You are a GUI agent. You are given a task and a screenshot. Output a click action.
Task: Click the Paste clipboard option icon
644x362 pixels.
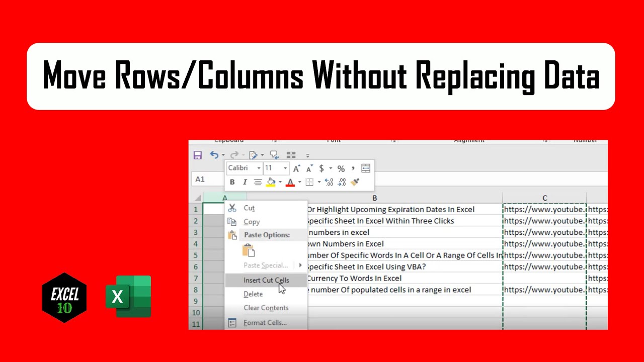pos(249,250)
